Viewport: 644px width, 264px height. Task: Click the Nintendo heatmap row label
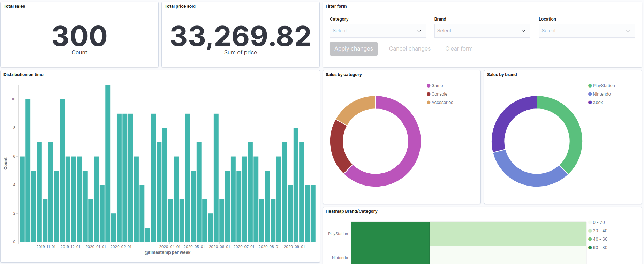tap(340, 258)
